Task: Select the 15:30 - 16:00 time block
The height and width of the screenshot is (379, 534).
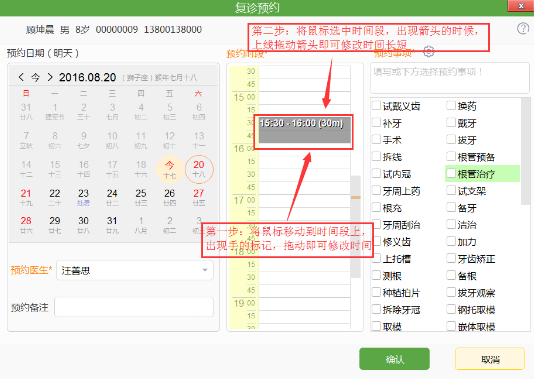Action: 304,130
